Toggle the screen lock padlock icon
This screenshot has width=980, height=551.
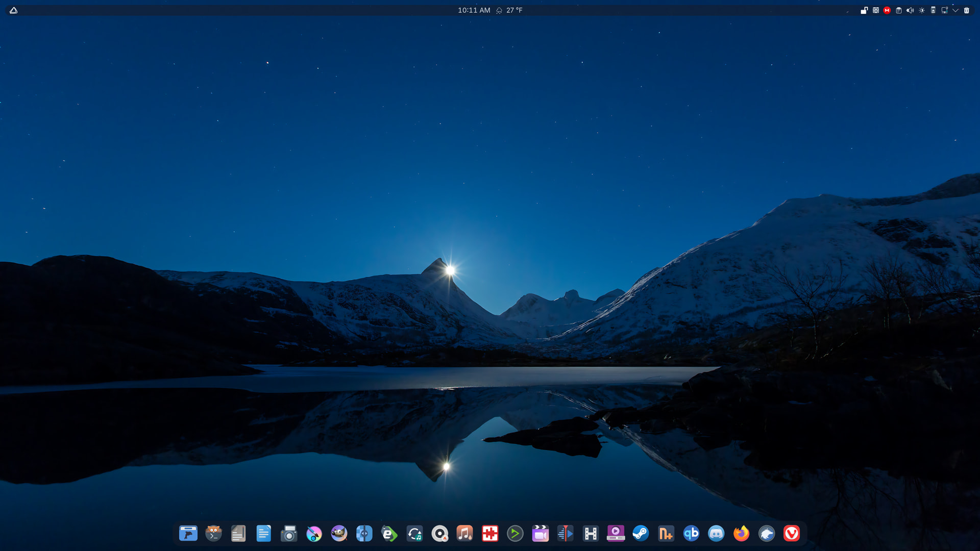coord(864,10)
